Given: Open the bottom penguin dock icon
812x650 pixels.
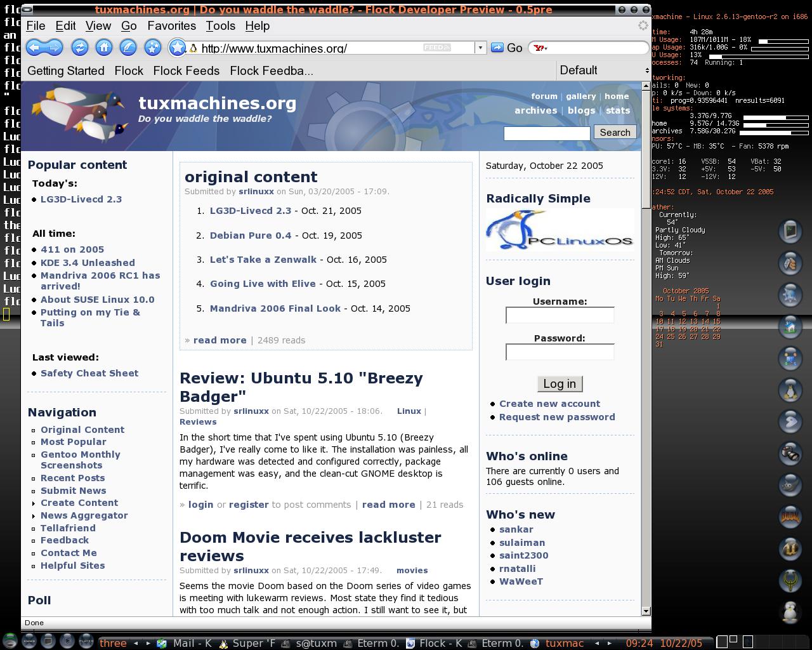Looking at the screenshot, I should click(790, 612).
